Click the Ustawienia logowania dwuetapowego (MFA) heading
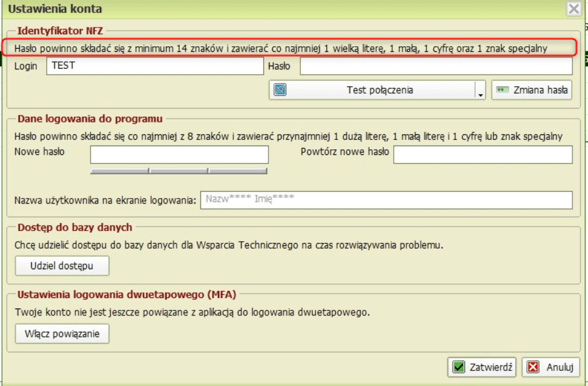The width and height of the screenshot is (588, 386). click(127, 294)
